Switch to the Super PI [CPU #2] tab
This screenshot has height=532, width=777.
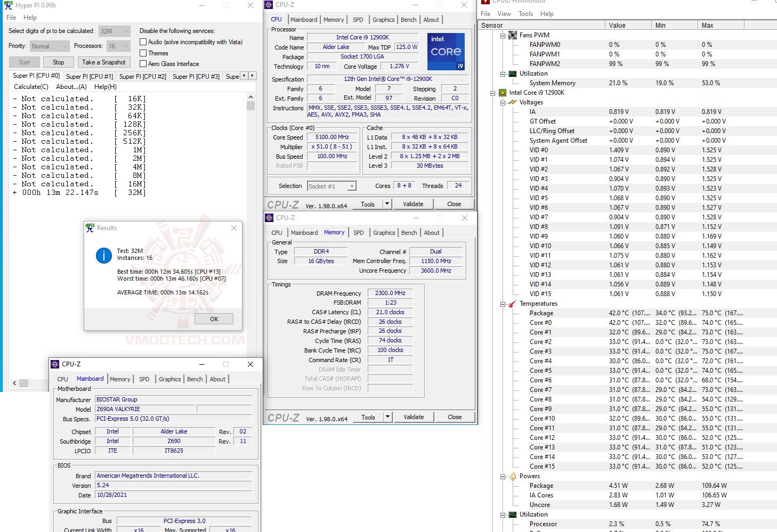click(143, 77)
